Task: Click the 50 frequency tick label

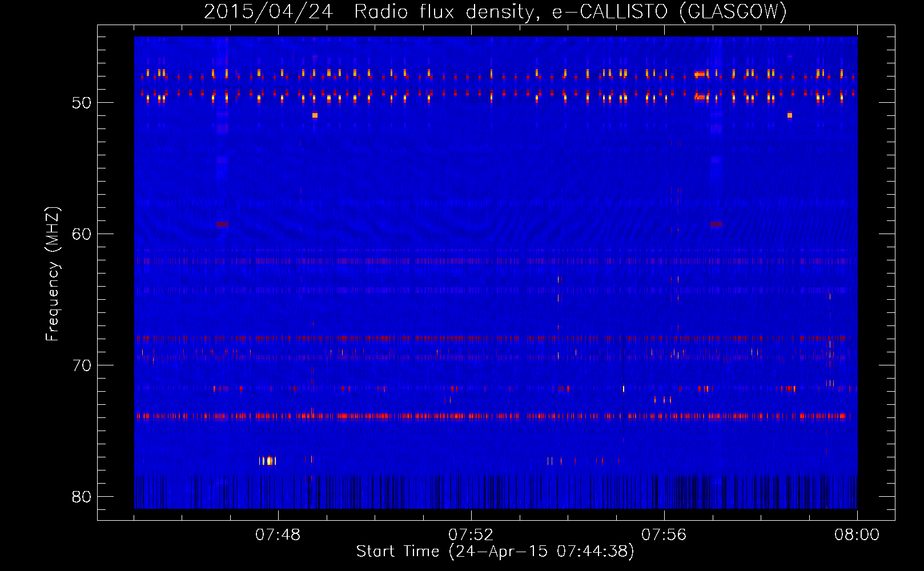Action: (x=81, y=103)
